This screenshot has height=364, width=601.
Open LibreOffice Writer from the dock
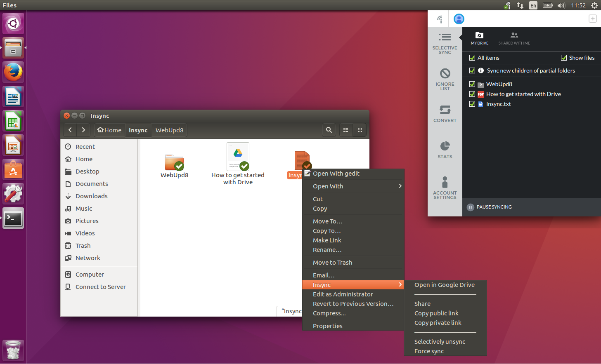tap(13, 96)
